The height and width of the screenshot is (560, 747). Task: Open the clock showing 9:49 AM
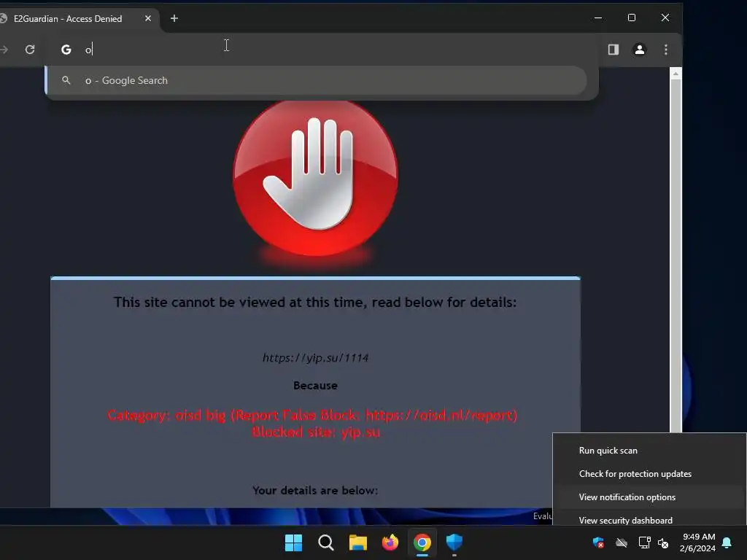[698, 542]
